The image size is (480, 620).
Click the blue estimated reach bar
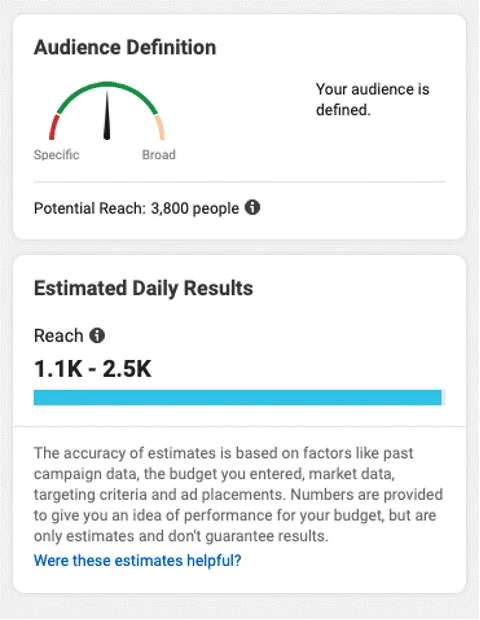[238, 397]
